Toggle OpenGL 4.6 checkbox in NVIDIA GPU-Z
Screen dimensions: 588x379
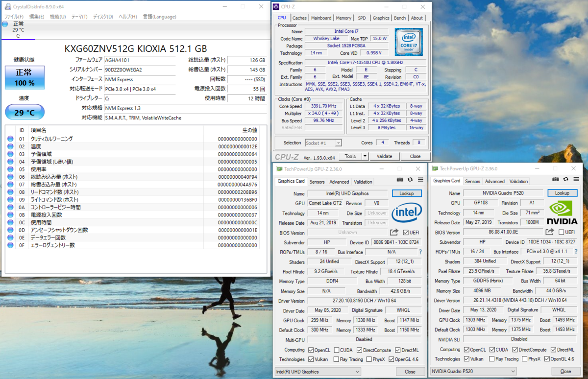pos(546,359)
